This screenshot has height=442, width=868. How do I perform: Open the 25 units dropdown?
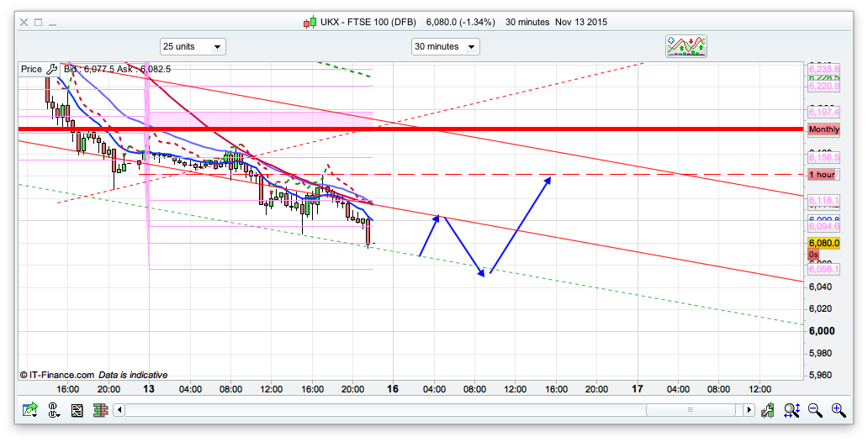point(193,46)
